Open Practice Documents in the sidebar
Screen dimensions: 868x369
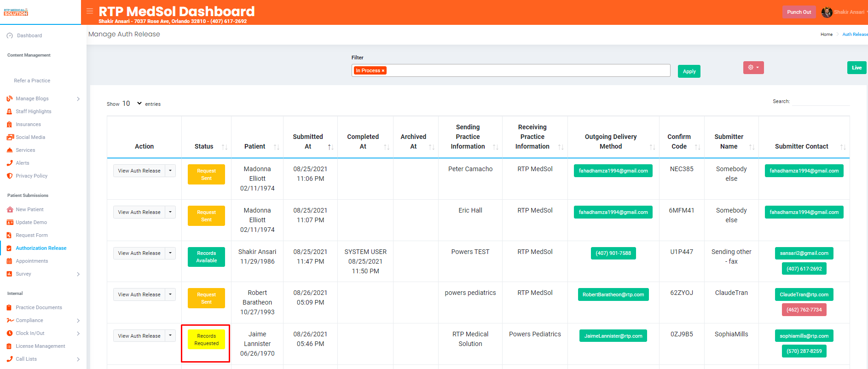click(39, 307)
